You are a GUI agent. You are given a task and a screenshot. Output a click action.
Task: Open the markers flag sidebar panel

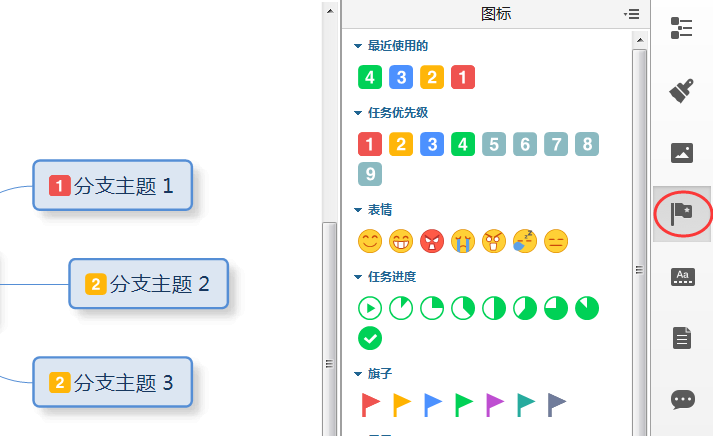point(682,214)
